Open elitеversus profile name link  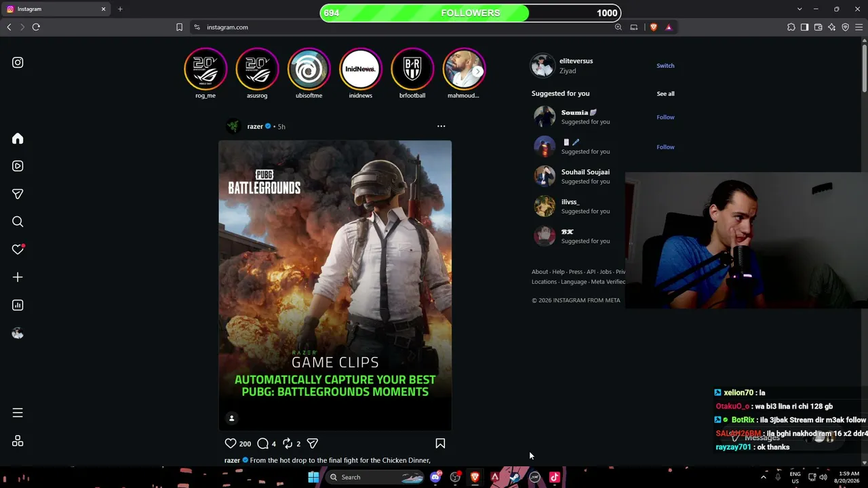[576, 61]
